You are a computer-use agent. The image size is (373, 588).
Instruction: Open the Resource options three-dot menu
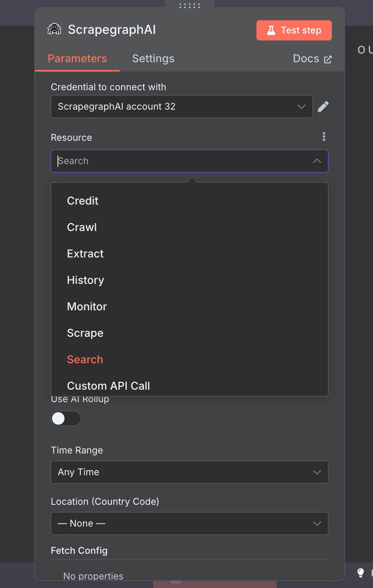tap(324, 136)
